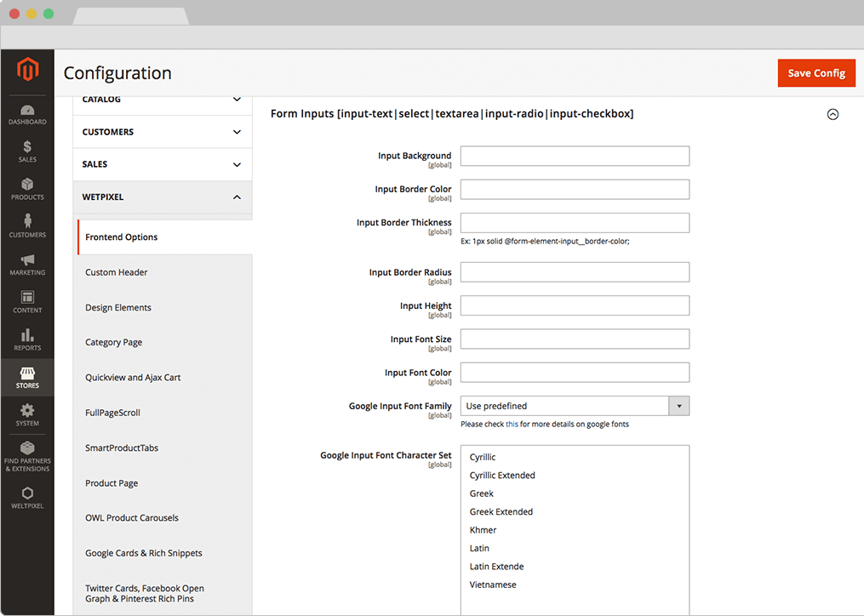Select the Custom Header tab
Image resolution: width=864 pixels, height=616 pixels.
[x=117, y=272]
